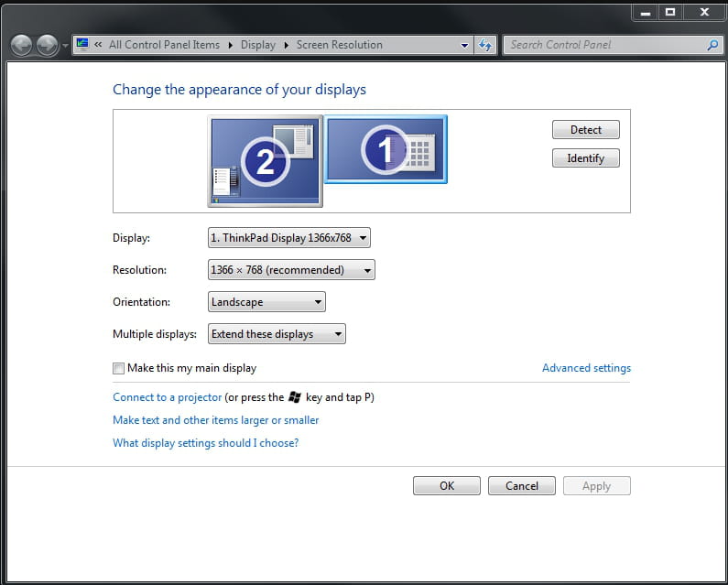728x585 pixels.
Task: Open the Advanced settings link
Action: click(x=586, y=368)
